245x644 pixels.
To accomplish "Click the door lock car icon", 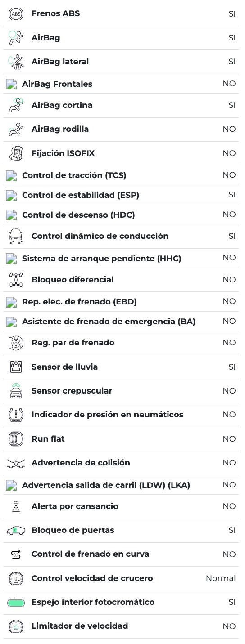I will coord(16,531).
